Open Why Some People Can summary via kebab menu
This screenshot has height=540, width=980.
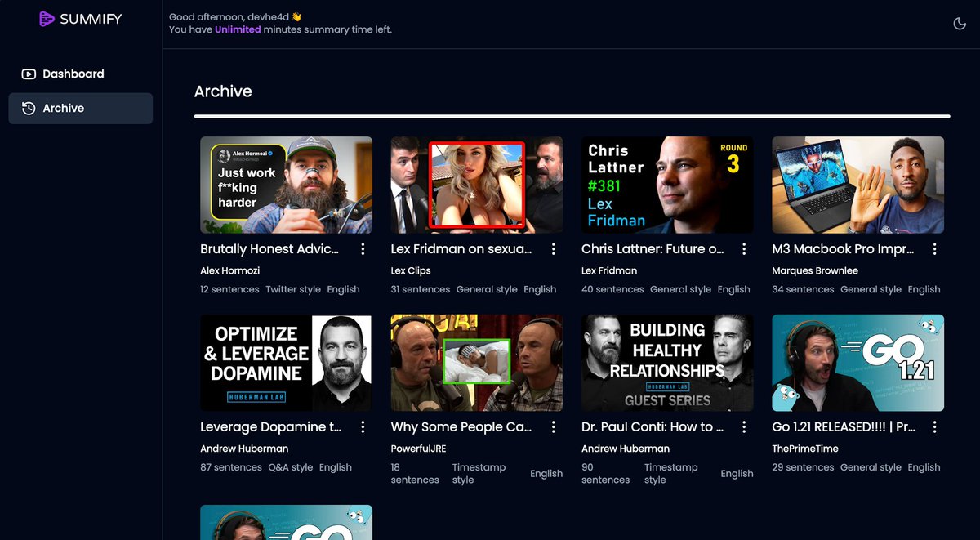[x=553, y=426]
